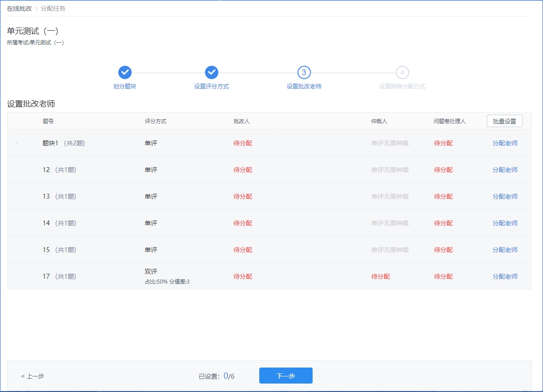Click the 题号 column header
The width and height of the screenshot is (543, 392).
tap(48, 121)
